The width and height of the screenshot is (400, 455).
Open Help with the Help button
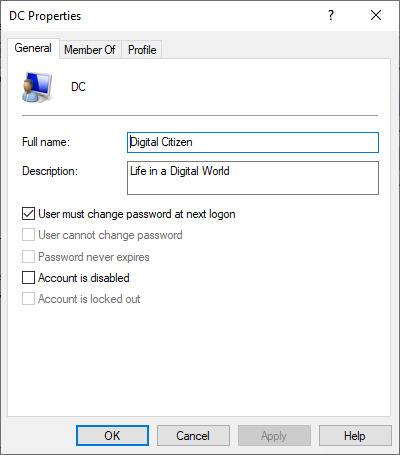(x=355, y=435)
